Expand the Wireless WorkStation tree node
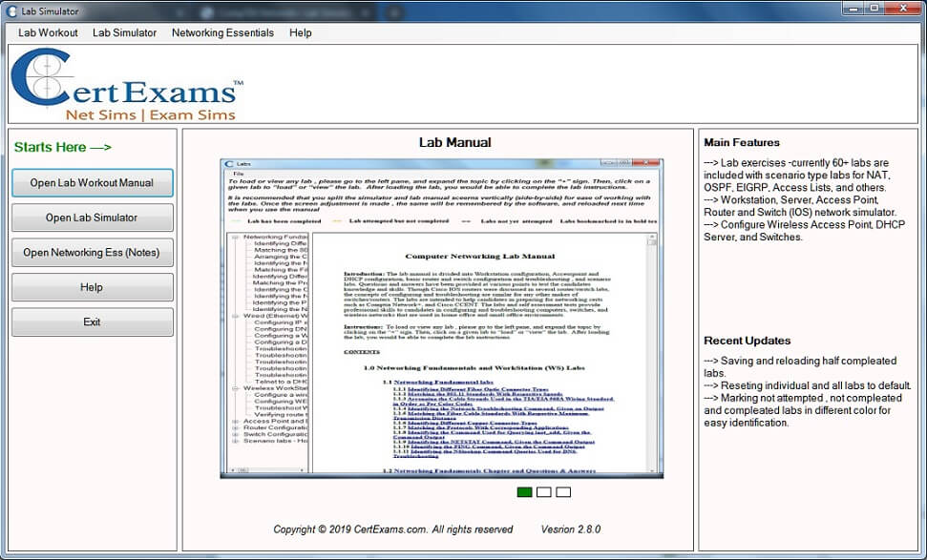The height and width of the screenshot is (560, 927). click(234, 388)
